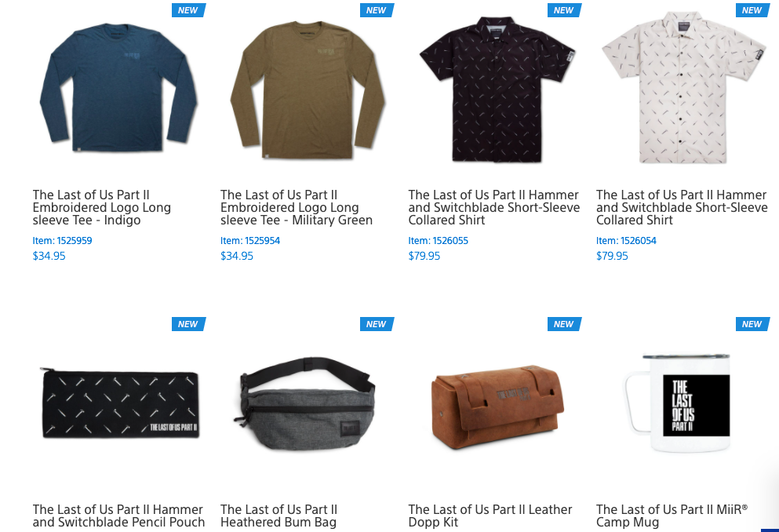
Task: View the Hammer and Switchblade Pencil Pouch image
Action: pos(120,403)
